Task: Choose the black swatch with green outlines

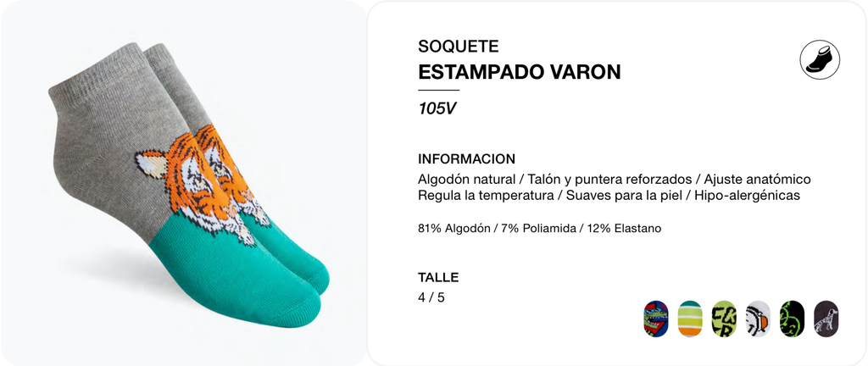Action: [x=792, y=319]
